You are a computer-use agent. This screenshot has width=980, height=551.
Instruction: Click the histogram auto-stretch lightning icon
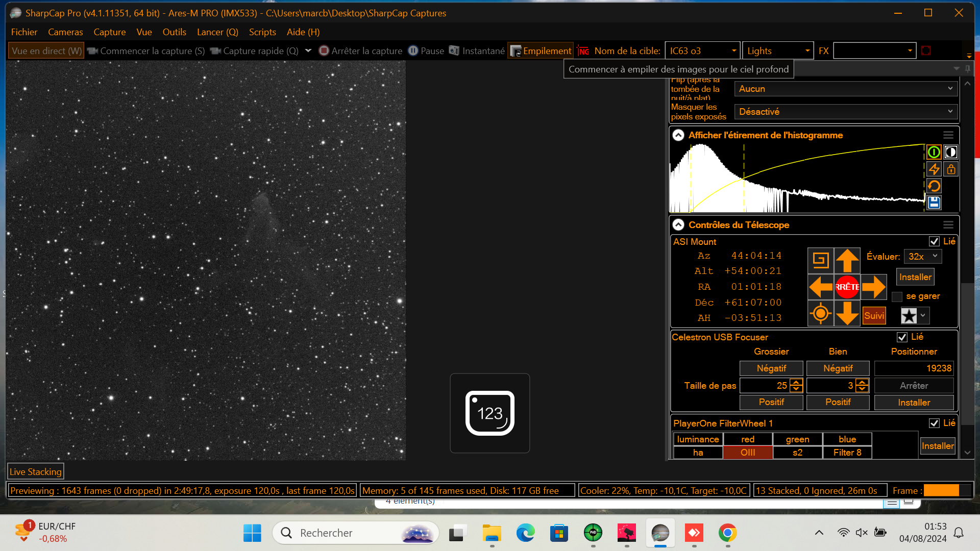click(x=934, y=169)
